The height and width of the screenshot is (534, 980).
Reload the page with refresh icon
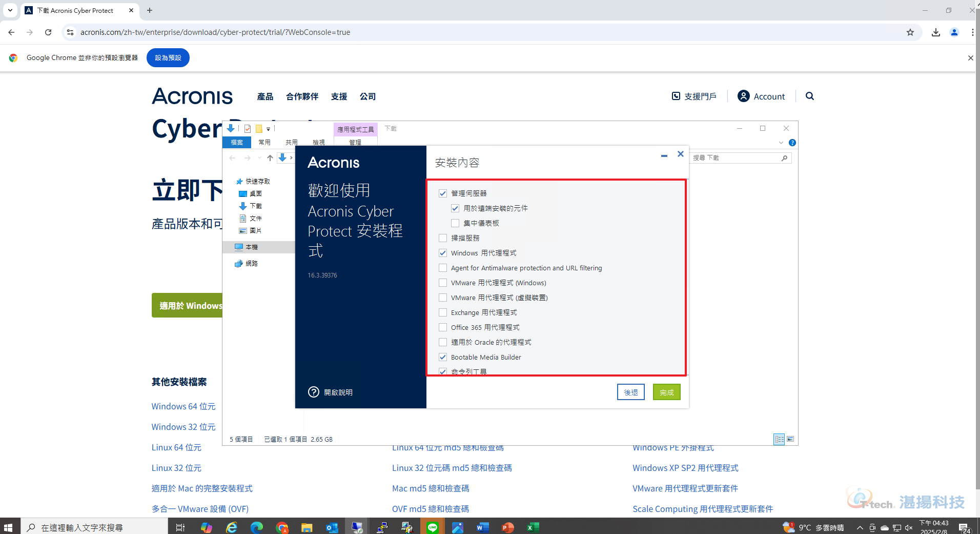coord(48,32)
